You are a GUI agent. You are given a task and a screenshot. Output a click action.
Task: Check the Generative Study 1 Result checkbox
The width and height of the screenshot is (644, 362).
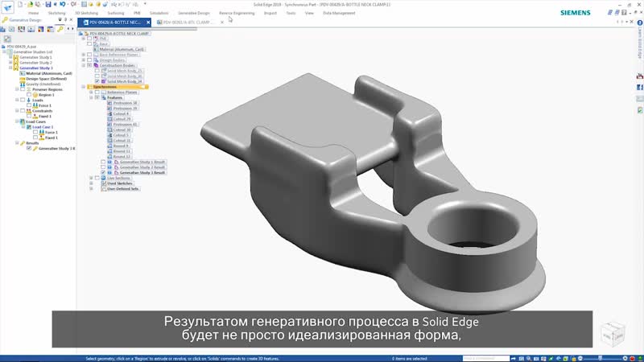(x=103, y=162)
